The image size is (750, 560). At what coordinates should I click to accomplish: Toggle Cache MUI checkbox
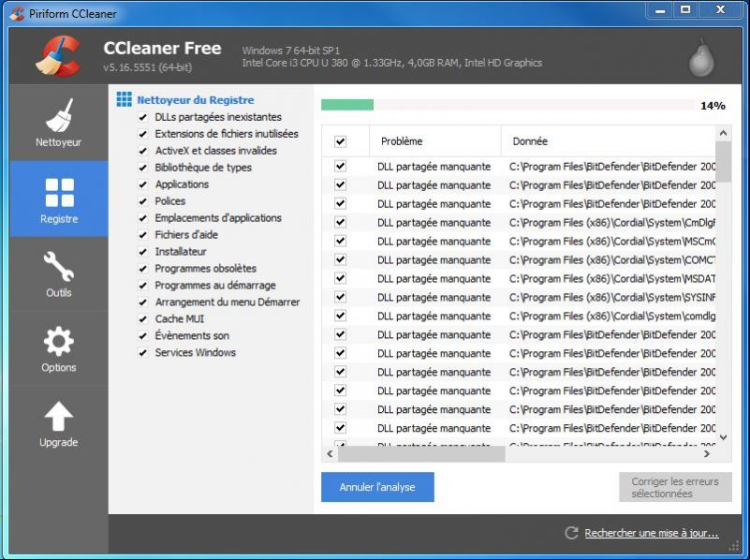click(142, 319)
